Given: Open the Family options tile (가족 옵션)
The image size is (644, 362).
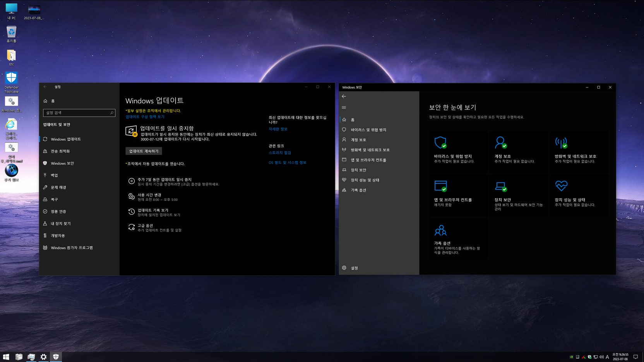Looking at the screenshot, I should [x=458, y=239].
